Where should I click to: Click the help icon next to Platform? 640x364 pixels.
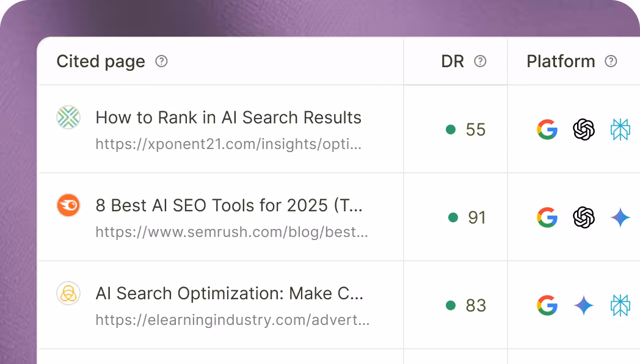tap(611, 61)
